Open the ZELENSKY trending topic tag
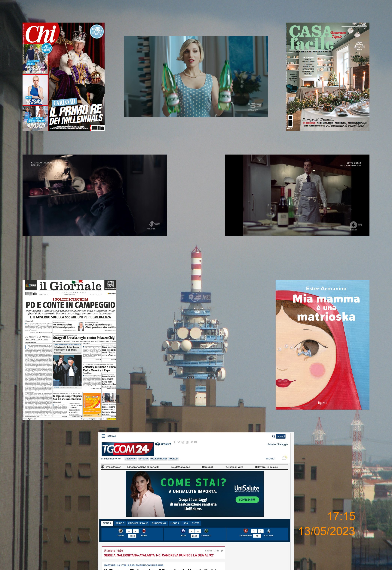Screen dimensions: 392x570 pos(131,458)
